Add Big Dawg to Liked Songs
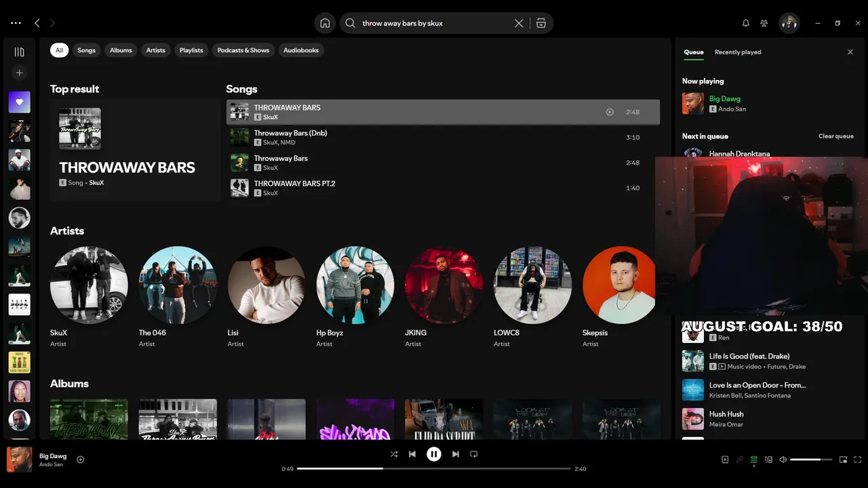 tap(80, 460)
